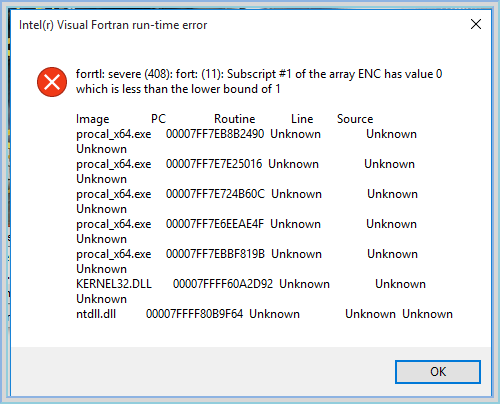
Task: Click the 'Routine' column header
Action: tap(234, 119)
